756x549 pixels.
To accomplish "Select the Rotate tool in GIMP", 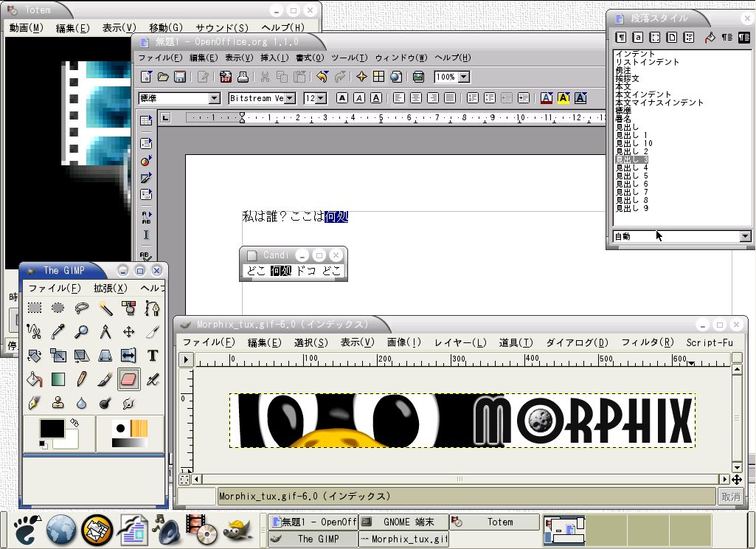I will pyautogui.click(x=34, y=356).
